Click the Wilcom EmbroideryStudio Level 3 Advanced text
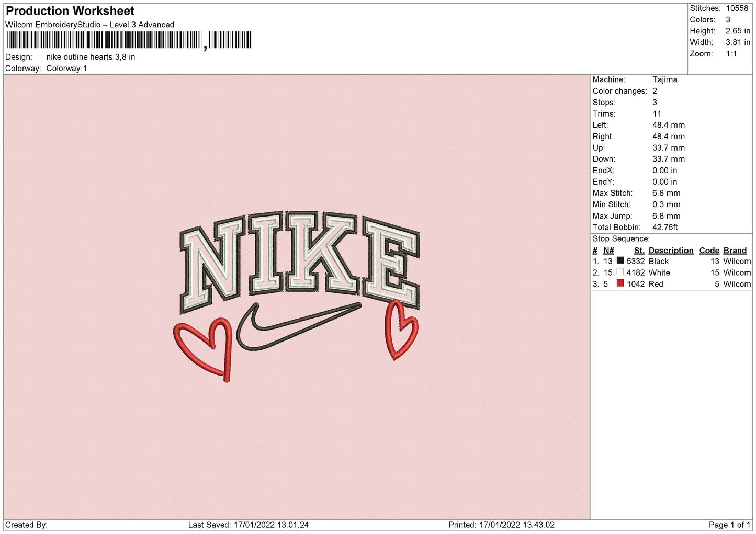The image size is (756, 534). click(89, 25)
